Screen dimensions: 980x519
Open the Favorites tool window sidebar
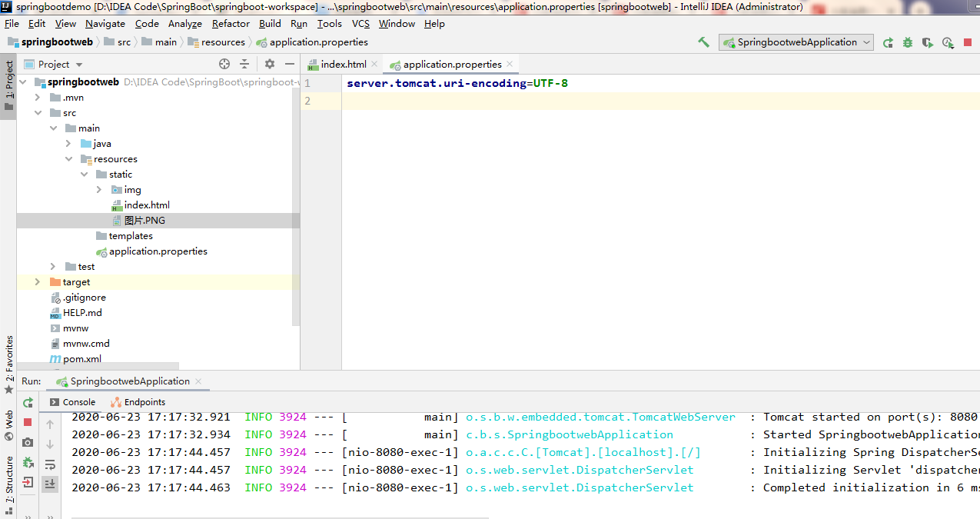coord(8,364)
